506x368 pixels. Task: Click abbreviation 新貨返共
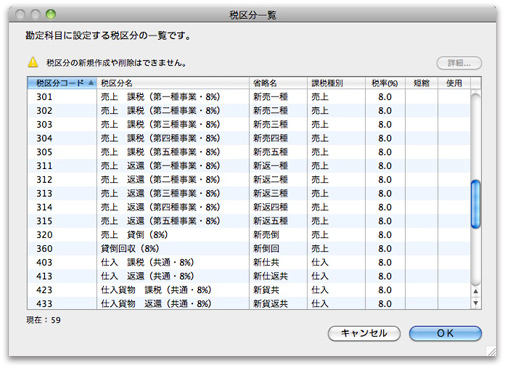click(x=270, y=304)
